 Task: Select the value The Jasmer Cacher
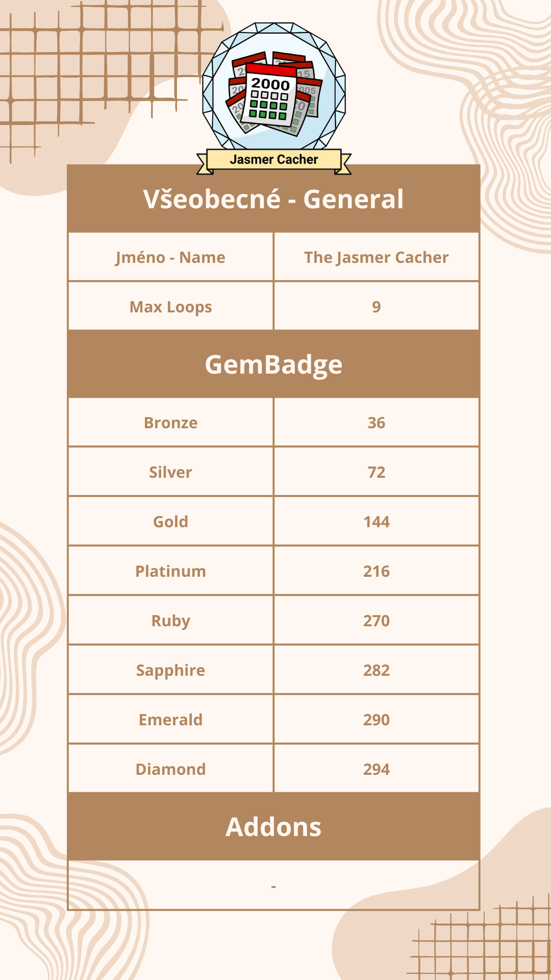(x=377, y=257)
